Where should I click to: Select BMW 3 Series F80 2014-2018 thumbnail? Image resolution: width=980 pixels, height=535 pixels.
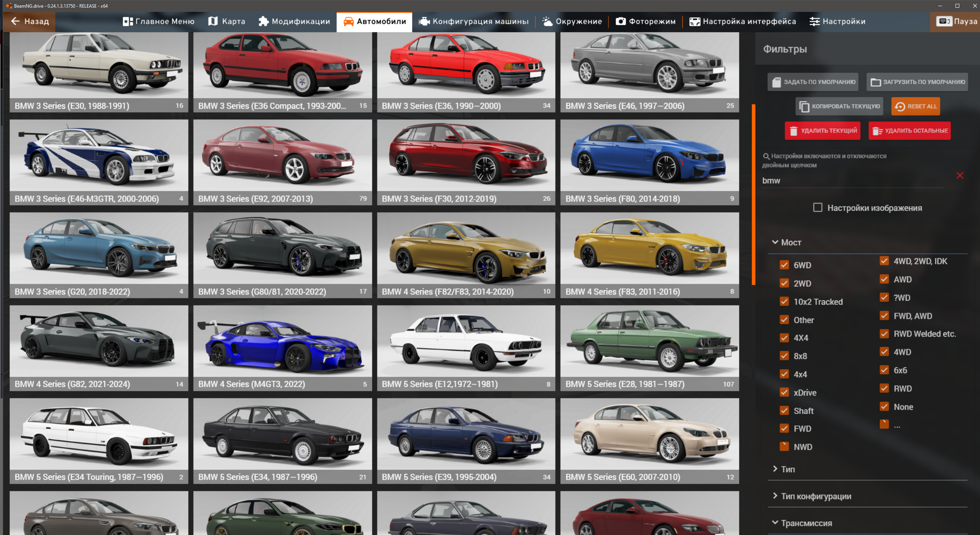pyautogui.click(x=649, y=162)
